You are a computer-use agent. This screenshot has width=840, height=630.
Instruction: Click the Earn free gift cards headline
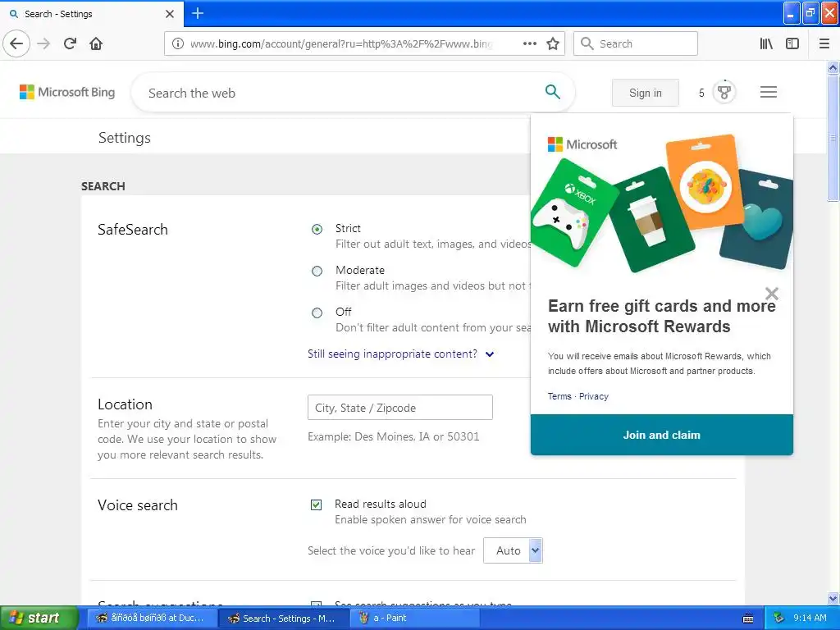(662, 316)
